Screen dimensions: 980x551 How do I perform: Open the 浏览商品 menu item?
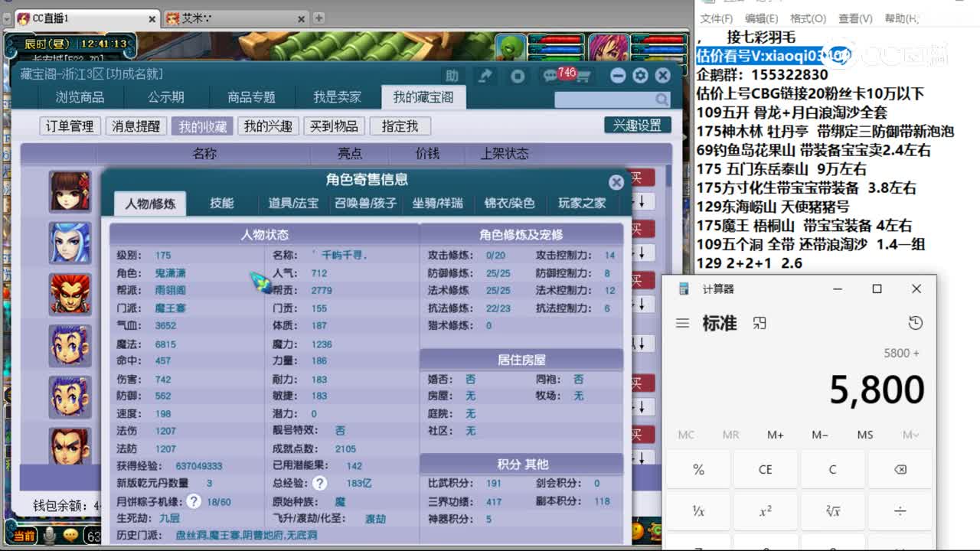pos(80,98)
